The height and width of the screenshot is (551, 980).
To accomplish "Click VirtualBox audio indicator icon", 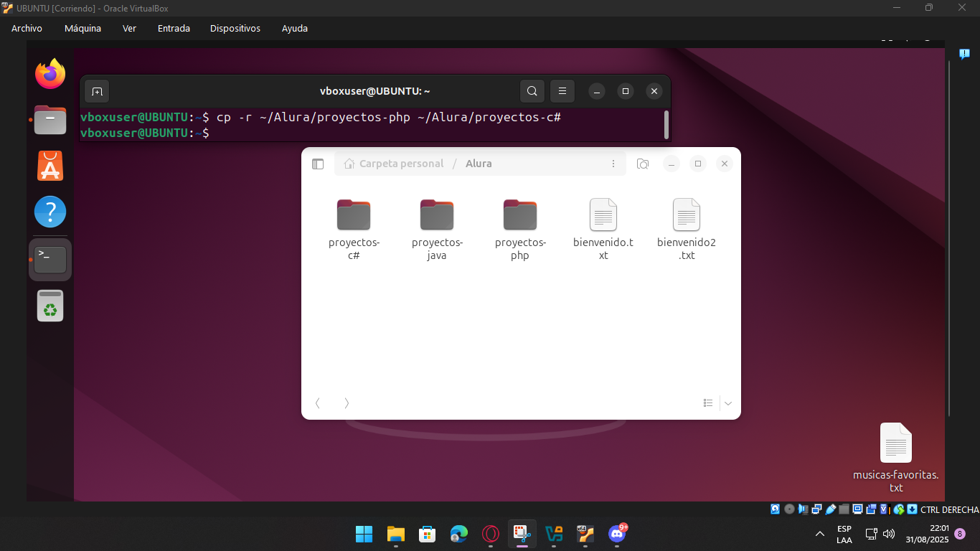I will point(803,509).
